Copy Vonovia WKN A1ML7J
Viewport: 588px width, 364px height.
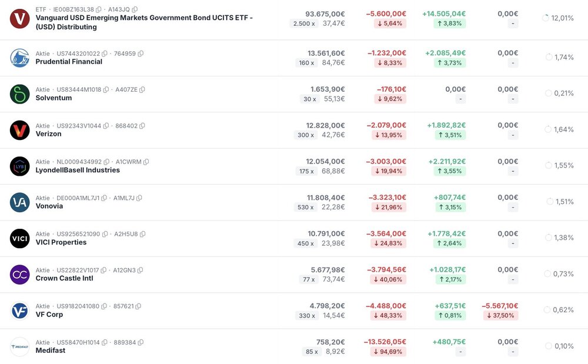[139, 198]
